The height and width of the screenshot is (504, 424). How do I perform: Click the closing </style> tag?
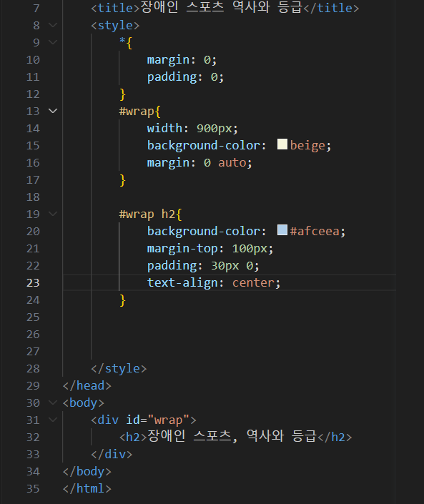[x=119, y=368]
